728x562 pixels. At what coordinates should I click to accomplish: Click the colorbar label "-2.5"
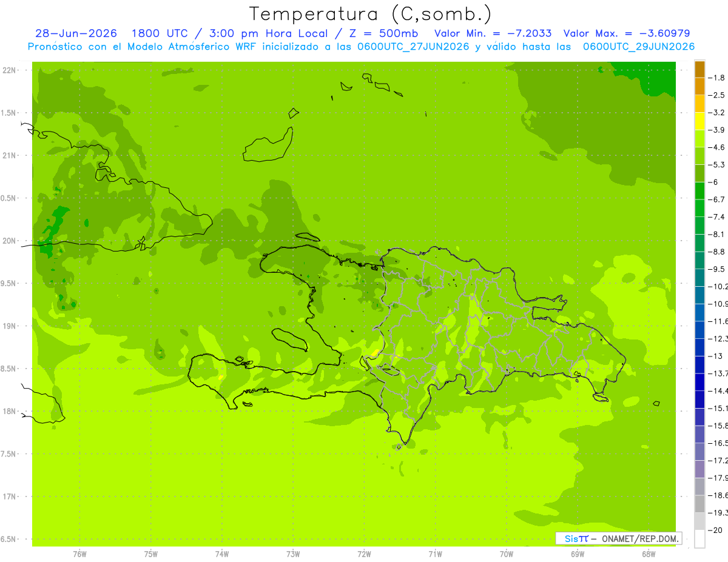717,95
